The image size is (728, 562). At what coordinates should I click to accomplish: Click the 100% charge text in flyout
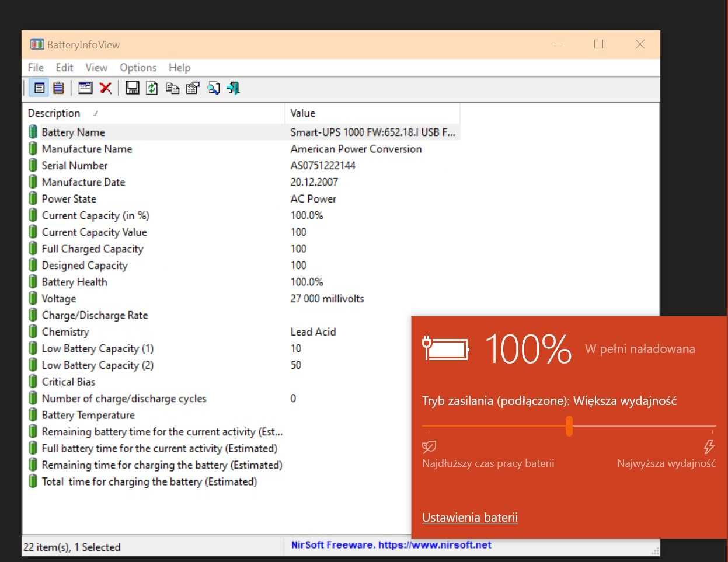pyautogui.click(x=528, y=349)
